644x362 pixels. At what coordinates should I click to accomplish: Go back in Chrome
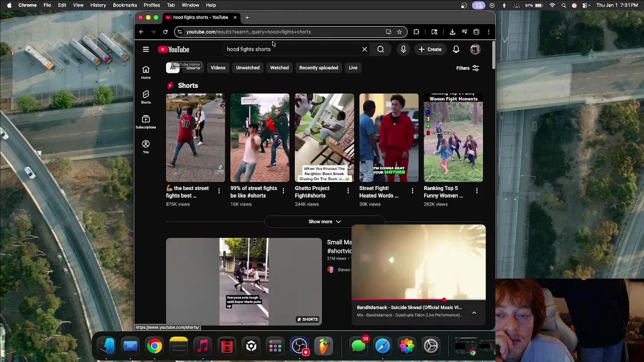pyautogui.click(x=141, y=32)
